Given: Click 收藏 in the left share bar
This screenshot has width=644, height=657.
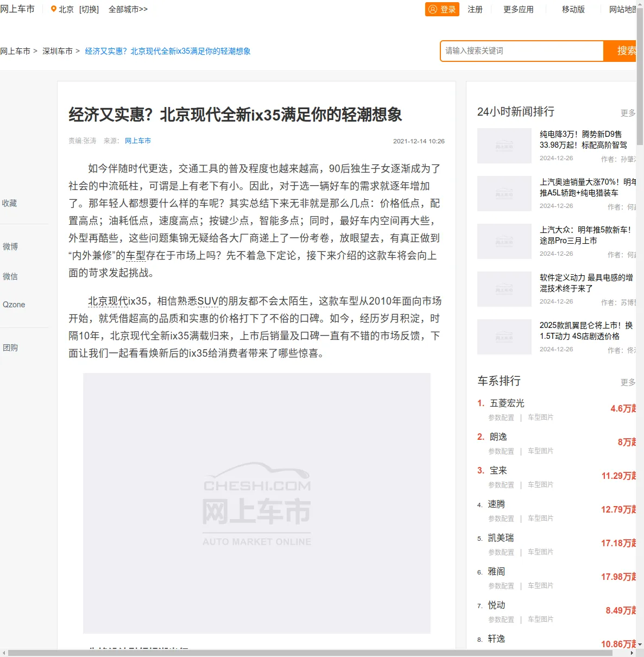Looking at the screenshot, I should click(x=9, y=203).
